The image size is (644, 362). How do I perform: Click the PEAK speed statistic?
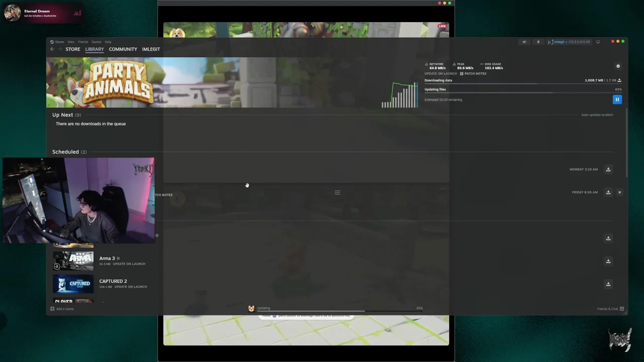tap(463, 66)
